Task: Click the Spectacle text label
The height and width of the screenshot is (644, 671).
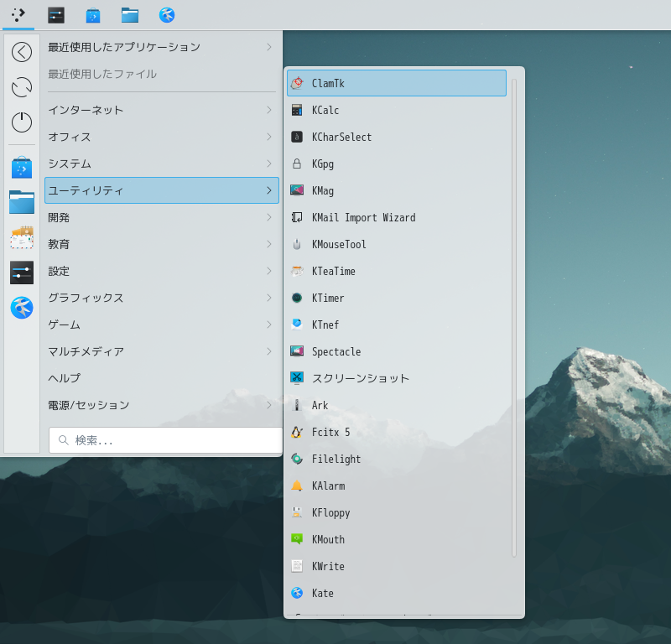Action: [x=336, y=351]
